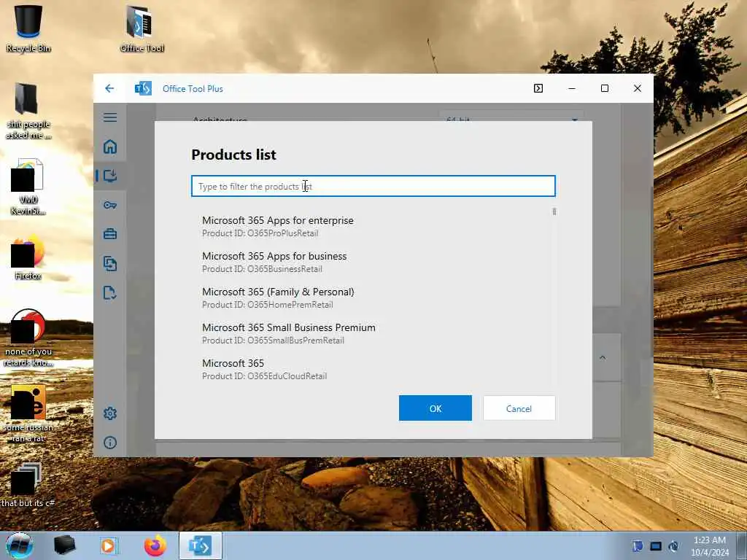Open the command box icon in title bar
This screenshot has width=747, height=560.
pos(538,88)
